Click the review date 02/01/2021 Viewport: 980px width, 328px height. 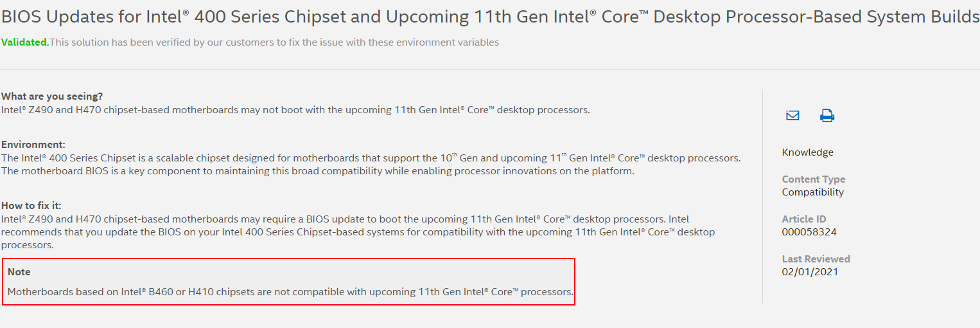tap(810, 272)
